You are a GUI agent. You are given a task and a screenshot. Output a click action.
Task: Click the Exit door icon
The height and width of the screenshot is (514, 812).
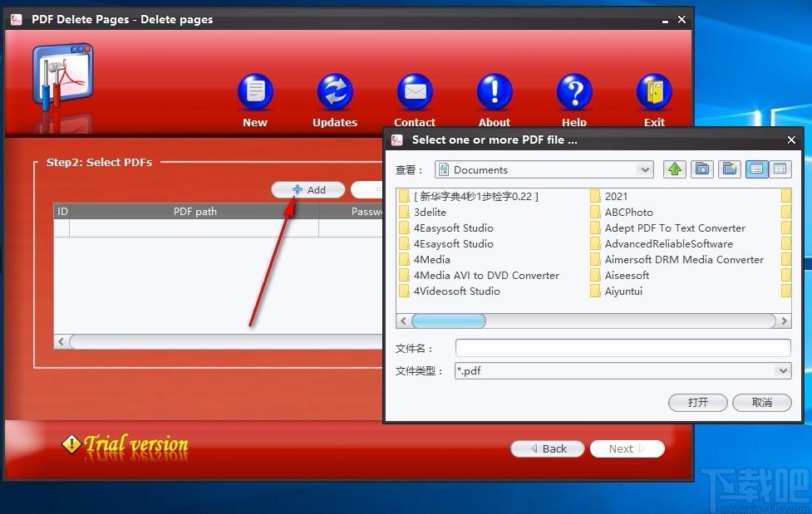(654, 92)
